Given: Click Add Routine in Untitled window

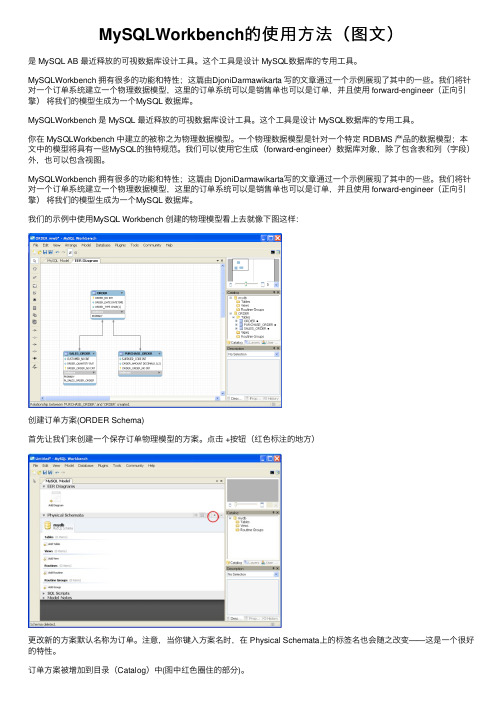Looking at the screenshot, I should (53, 573).
